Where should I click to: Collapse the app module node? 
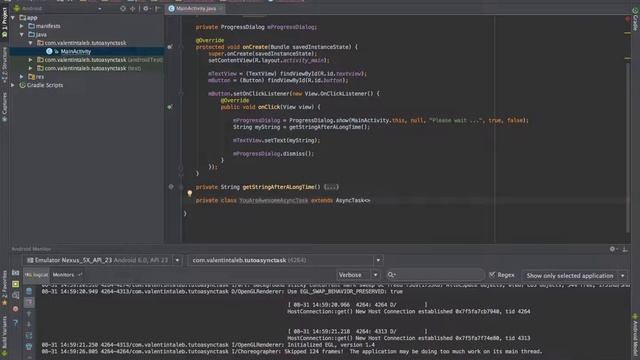tap(13, 18)
